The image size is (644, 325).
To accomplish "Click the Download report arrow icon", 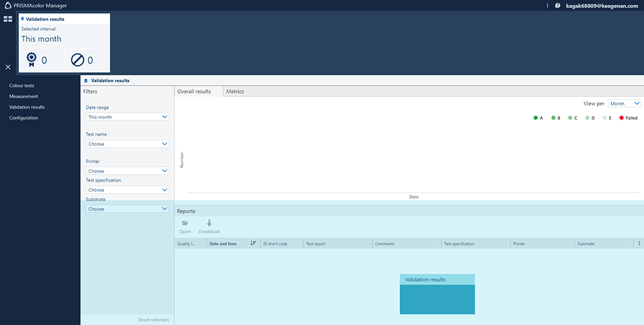I will pyautogui.click(x=209, y=223).
